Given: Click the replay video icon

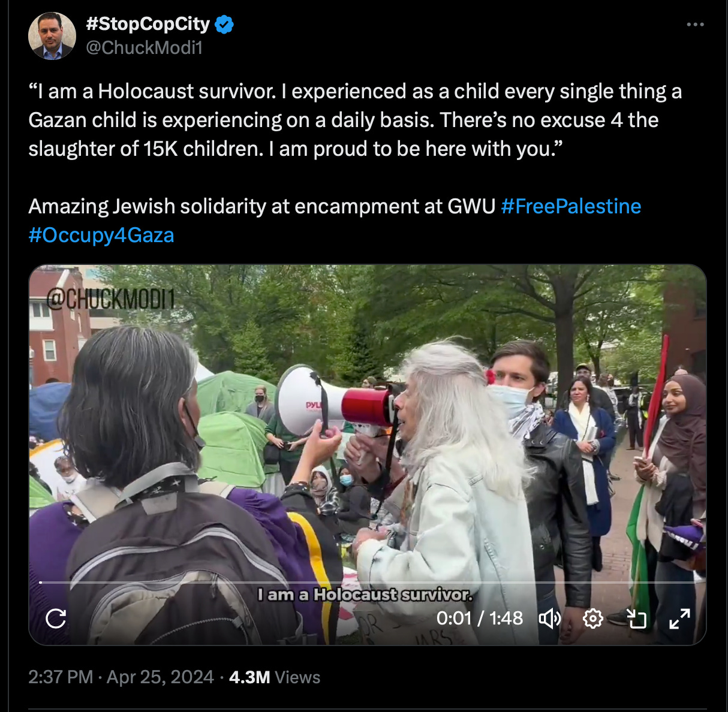Looking at the screenshot, I should pos(56,618).
